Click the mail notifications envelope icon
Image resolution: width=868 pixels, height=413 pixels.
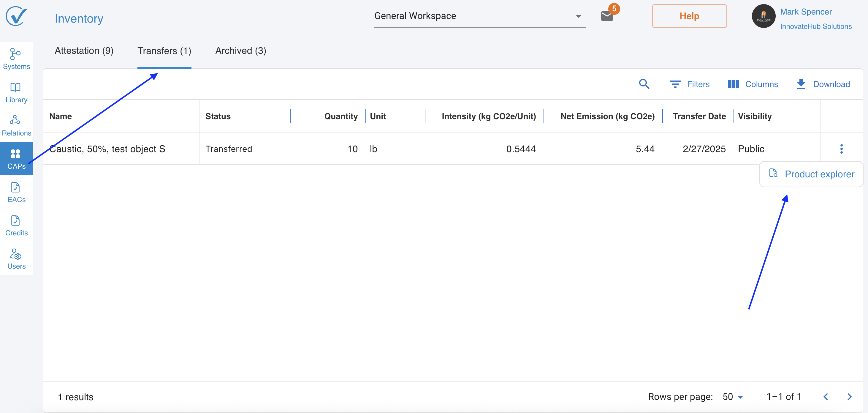point(607,16)
